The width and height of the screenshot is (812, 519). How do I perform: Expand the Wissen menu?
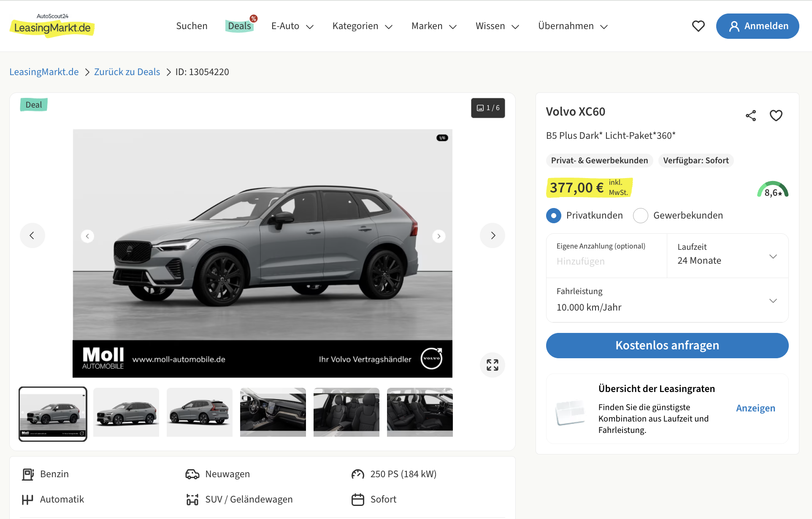(498, 26)
